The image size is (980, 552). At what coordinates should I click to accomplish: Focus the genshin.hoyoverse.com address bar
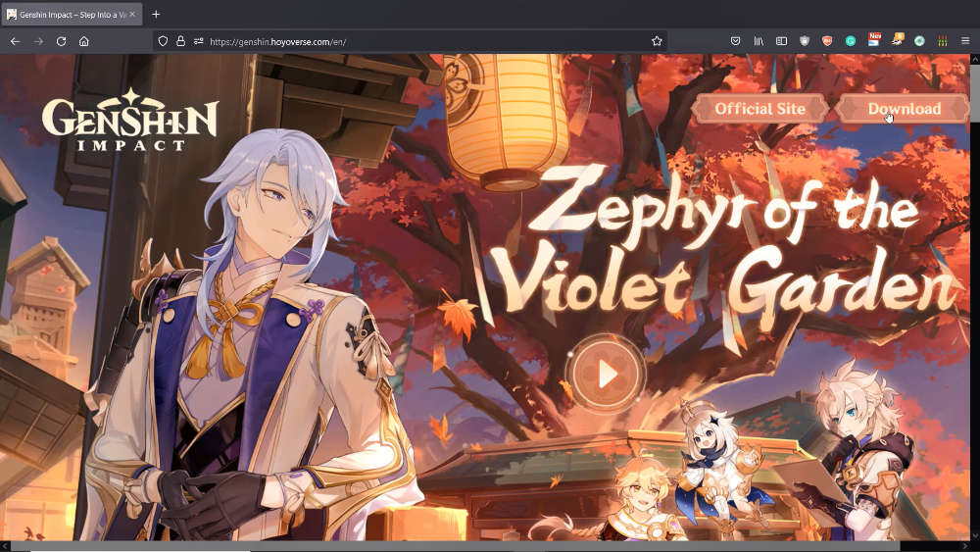coord(392,41)
